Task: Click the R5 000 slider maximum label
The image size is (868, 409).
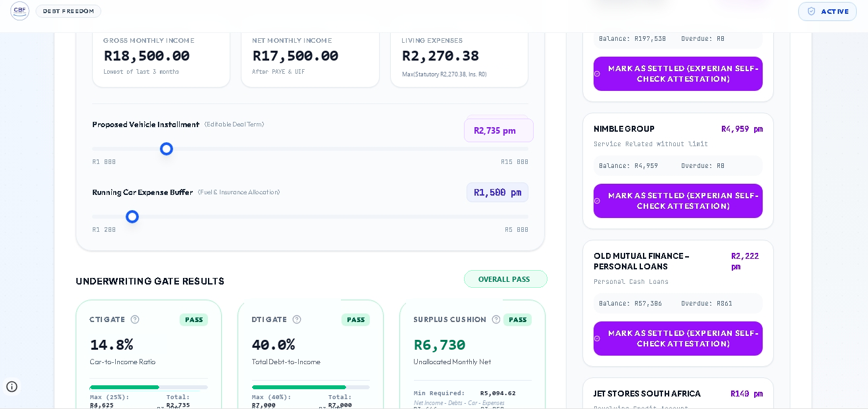Action: [517, 230]
